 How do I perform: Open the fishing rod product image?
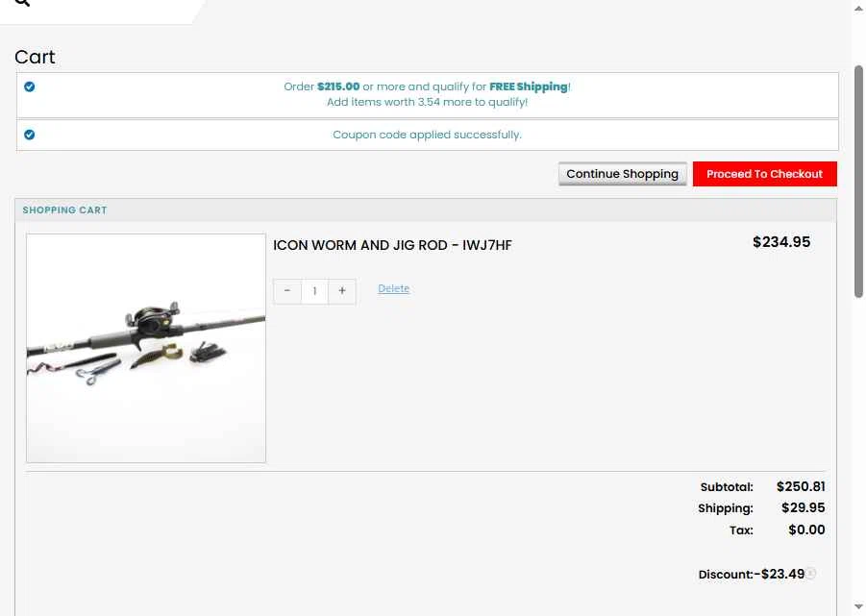(146, 348)
